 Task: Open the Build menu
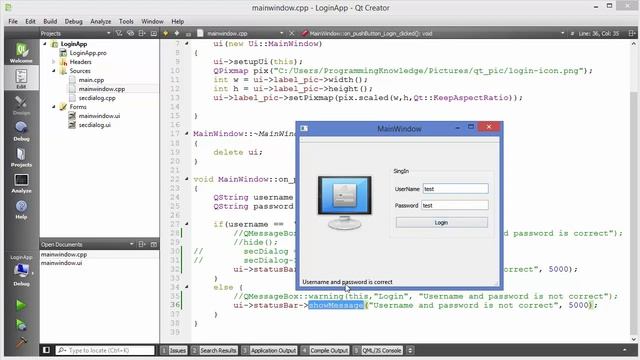(50, 21)
